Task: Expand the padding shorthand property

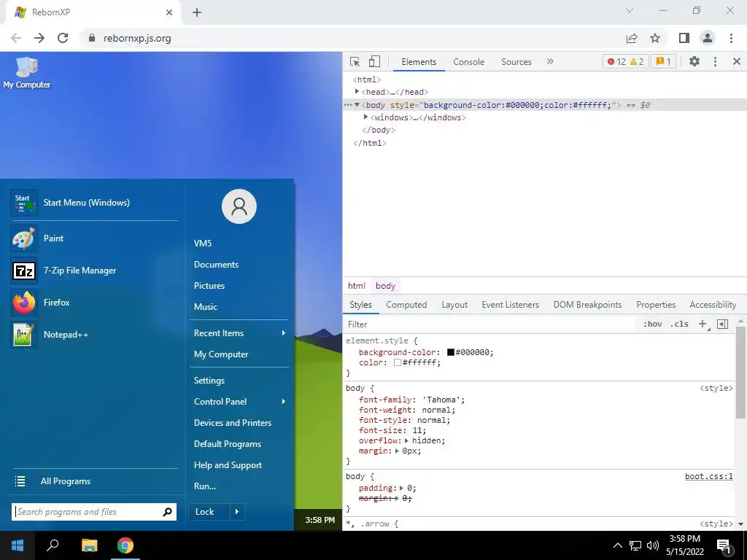Action: click(x=402, y=488)
